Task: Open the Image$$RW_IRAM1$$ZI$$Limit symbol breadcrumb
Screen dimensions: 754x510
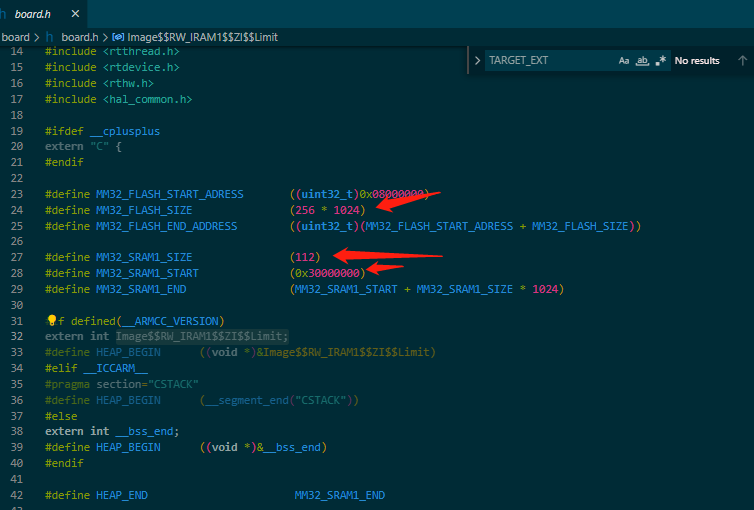Action: (202, 37)
